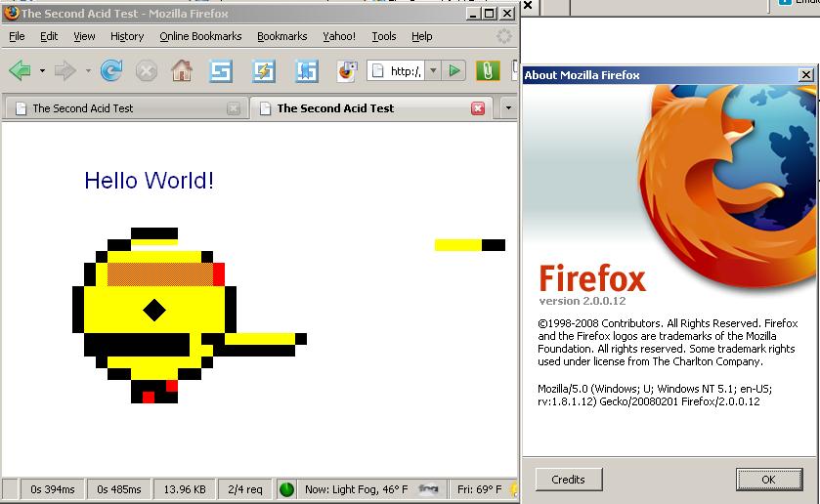The width and height of the screenshot is (820, 504).
Task: Open the list all tabs dropdown
Action: coord(508,108)
